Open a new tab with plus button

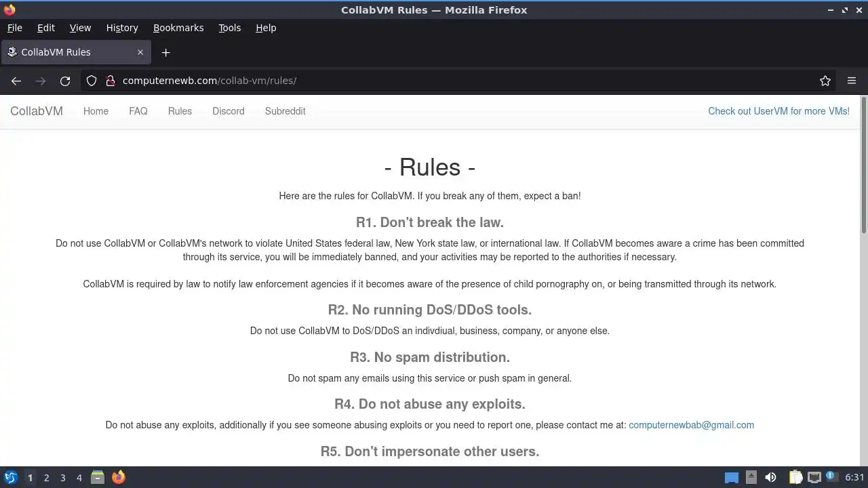click(165, 52)
